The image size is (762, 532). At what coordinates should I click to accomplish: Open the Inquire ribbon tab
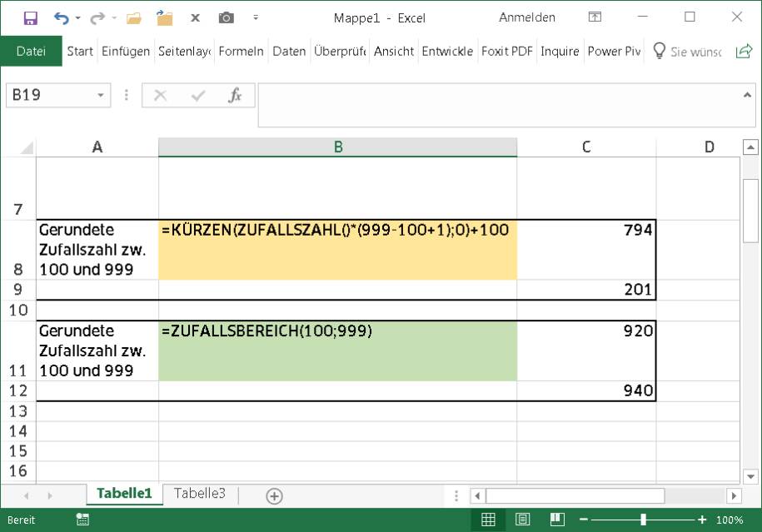tap(560, 51)
